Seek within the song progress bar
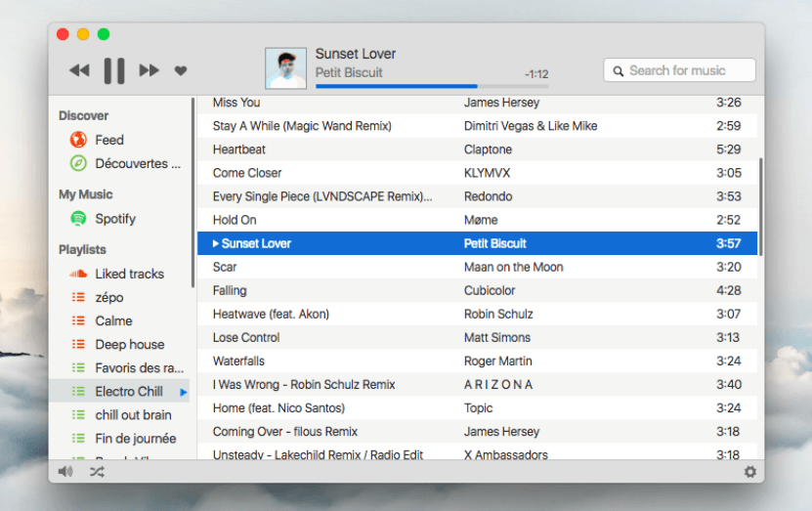 [431, 86]
